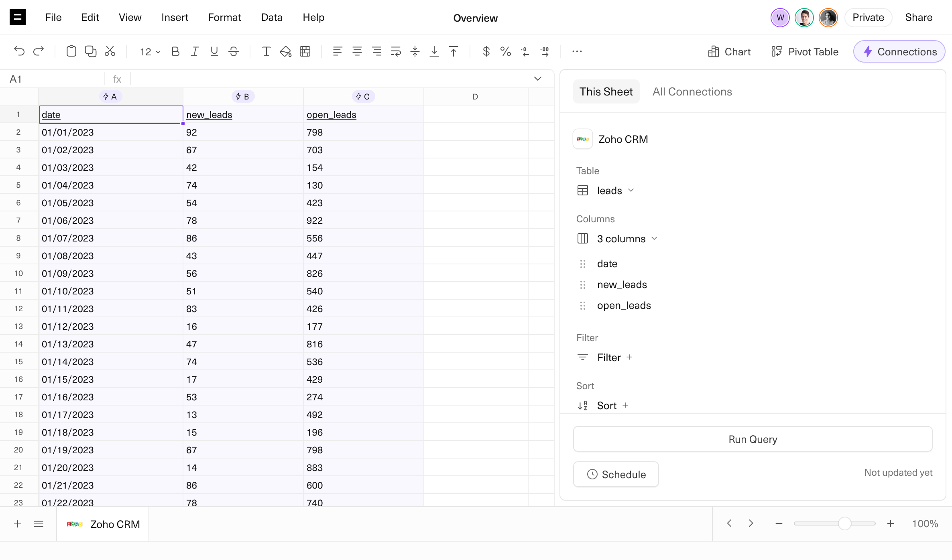Apply dollar currency format

(486, 51)
